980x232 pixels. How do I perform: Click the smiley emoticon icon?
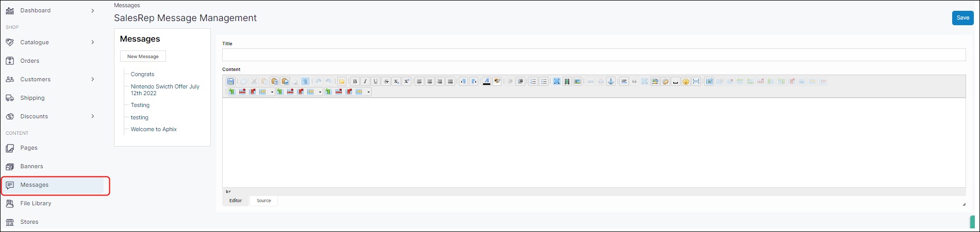click(x=686, y=81)
